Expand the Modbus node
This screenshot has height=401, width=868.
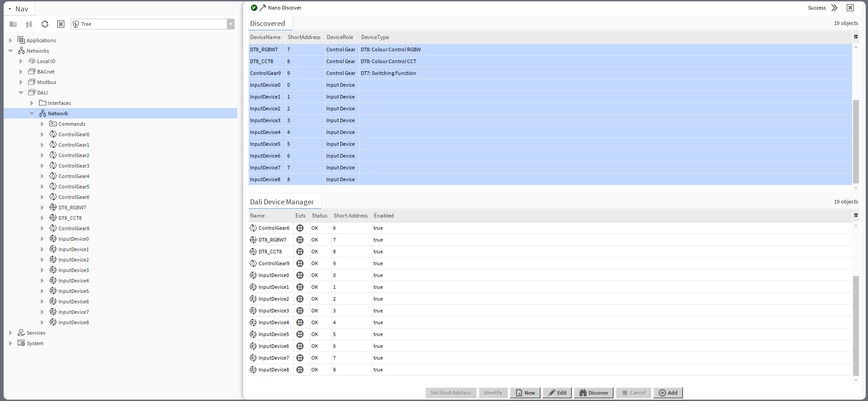[21, 82]
